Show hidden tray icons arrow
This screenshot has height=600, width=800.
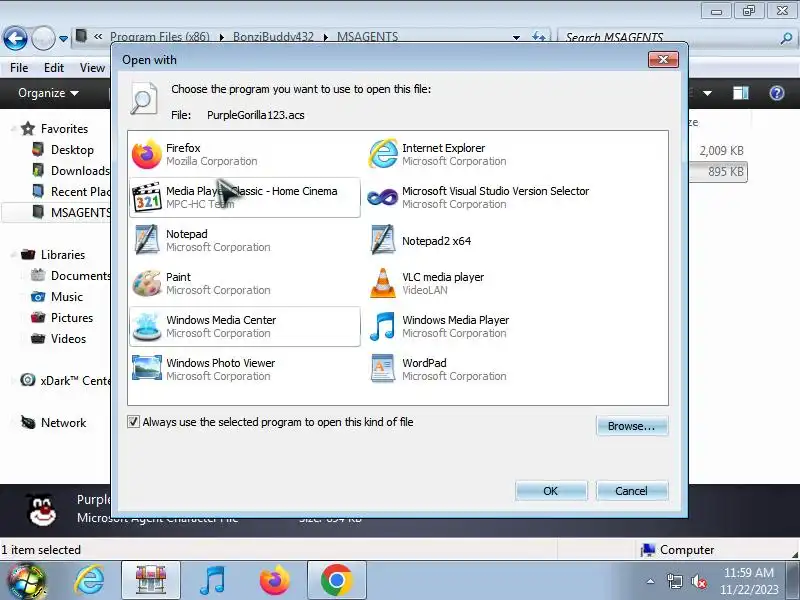pyautogui.click(x=651, y=581)
